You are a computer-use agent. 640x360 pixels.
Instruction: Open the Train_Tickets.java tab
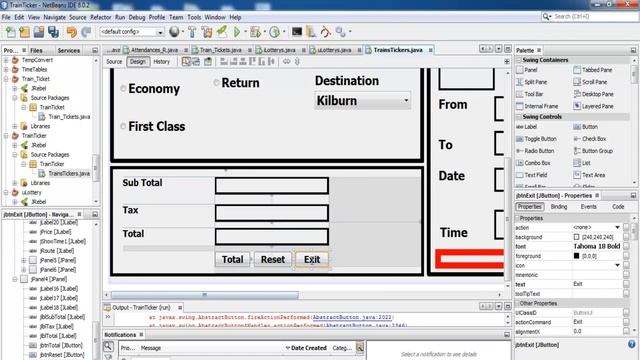[x=220, y=50]
